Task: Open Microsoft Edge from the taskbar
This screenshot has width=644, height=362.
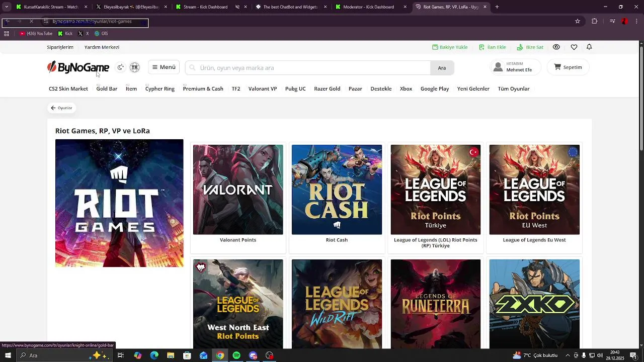Action: click(x=154, y=355)
